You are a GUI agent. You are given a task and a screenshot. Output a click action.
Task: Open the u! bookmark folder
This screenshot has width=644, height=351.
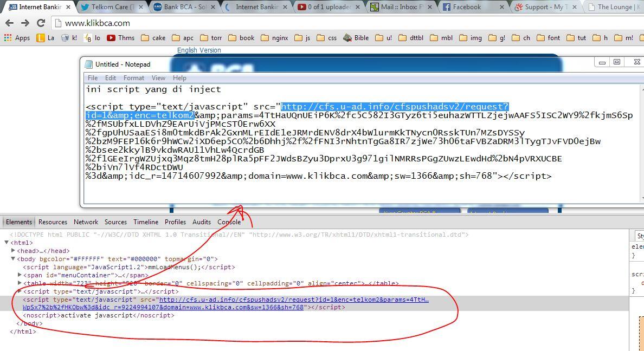click(384, 38)
